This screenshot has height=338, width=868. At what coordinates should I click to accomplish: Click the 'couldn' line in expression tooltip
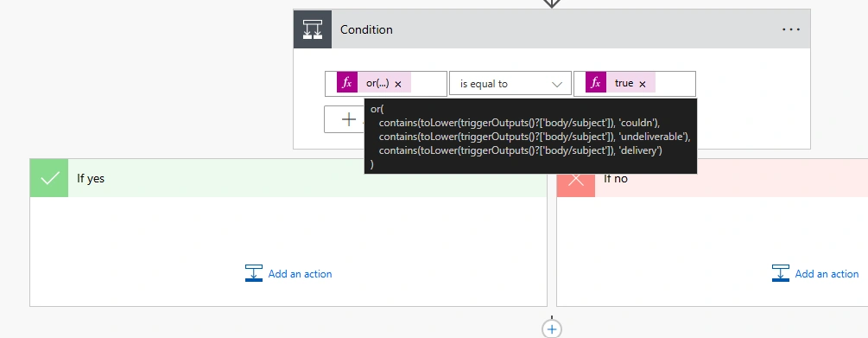[519, 123]
